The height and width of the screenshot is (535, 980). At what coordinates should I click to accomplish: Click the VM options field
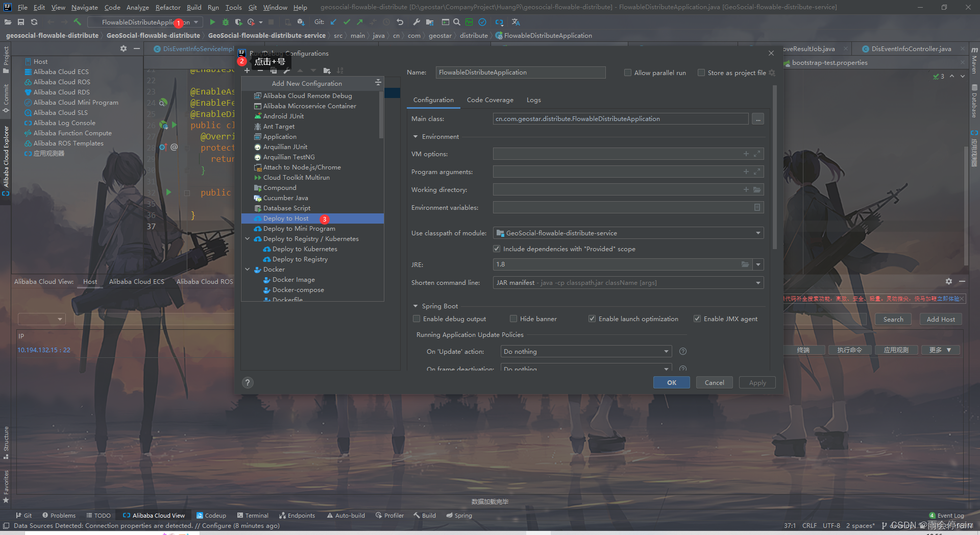pos(628,154)
